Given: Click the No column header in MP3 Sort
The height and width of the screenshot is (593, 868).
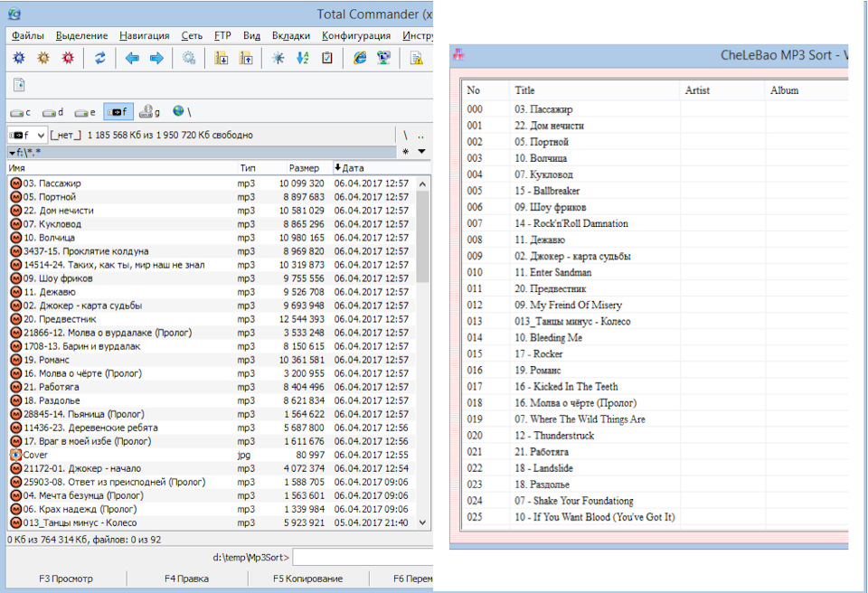Looking at the screenshot, I should [486, 90].
